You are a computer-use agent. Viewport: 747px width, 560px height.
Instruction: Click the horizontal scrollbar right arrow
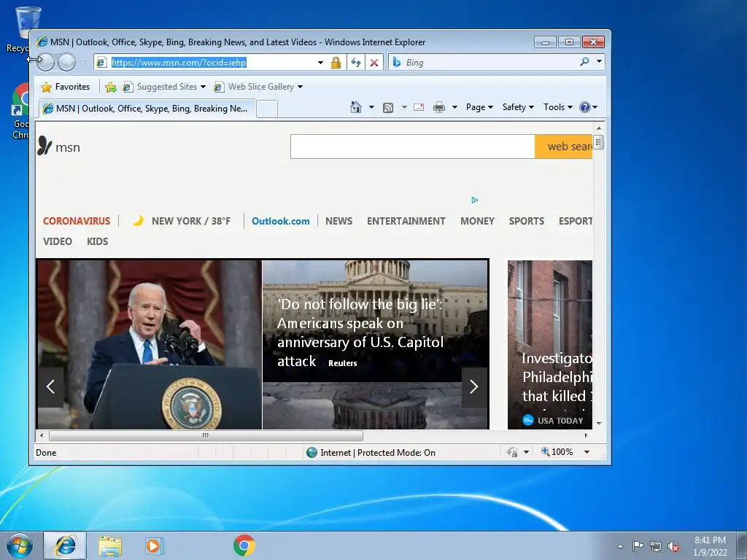(x=586, y=435)
